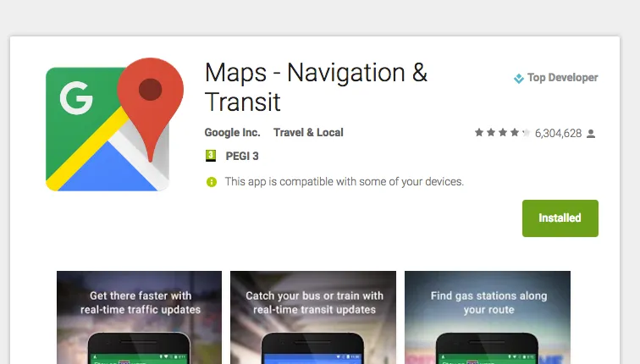Click the device compatibility message text
Image resolution: width=640 pixels, height=364 pixels.
pyautogui.click(x=344, y=182)
